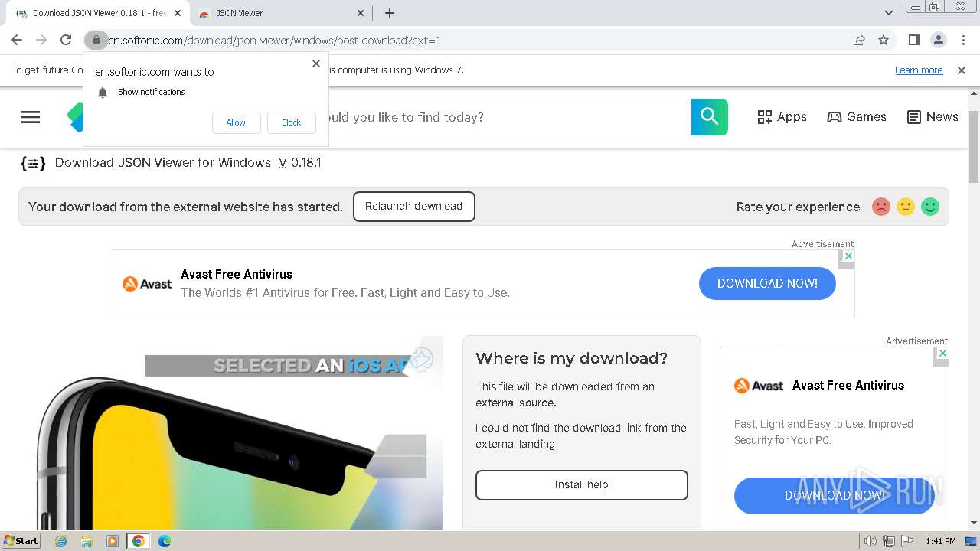The image size is (980, 551).
Task: Open the Windows Start menu
Action: [x=21, y=541]
